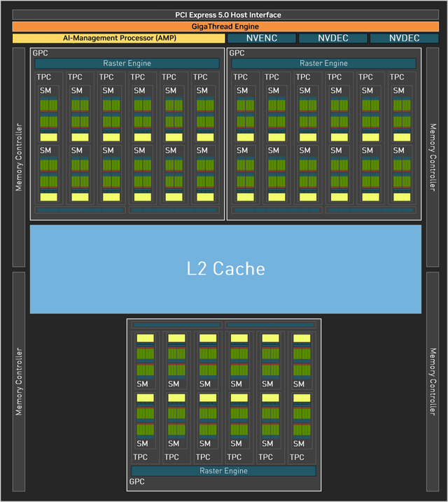Click the first TPC label in top-left GPC
448x502 pixels.
pyautogui.click(x=44, y=77)
